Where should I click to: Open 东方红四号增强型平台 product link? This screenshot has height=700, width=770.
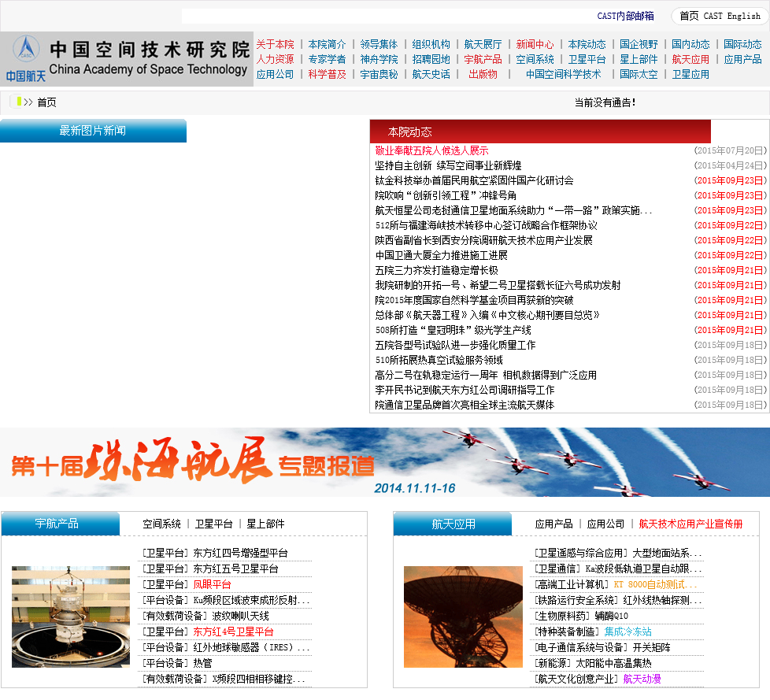[240, 553]
